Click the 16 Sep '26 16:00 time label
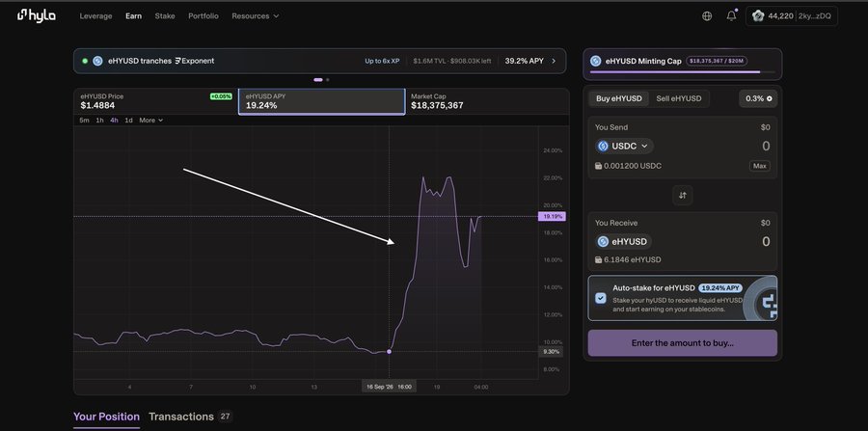Viewport: 868px width, 431px height. tap(390, 387)
